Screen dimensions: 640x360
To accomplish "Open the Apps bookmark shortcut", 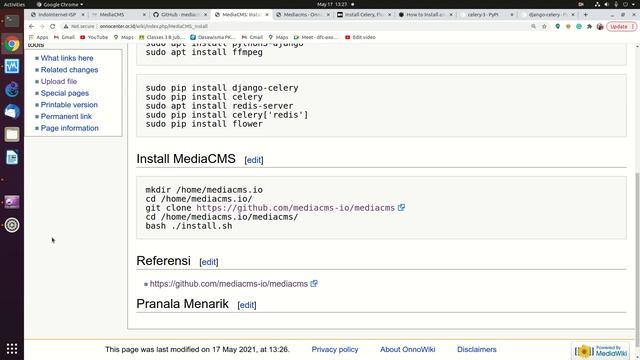I will [x=38, y=37].
